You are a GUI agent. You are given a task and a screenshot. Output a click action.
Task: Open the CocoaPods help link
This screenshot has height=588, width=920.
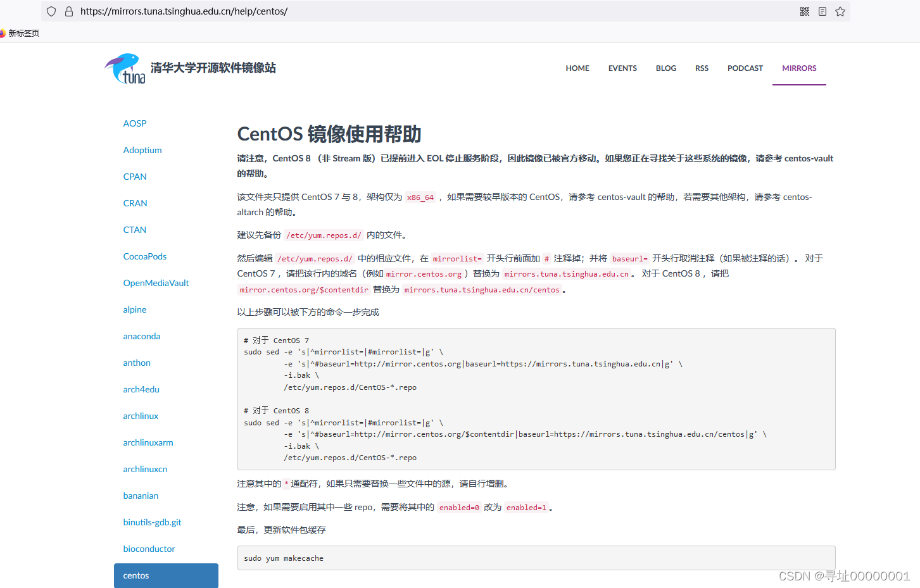[145, 256]
